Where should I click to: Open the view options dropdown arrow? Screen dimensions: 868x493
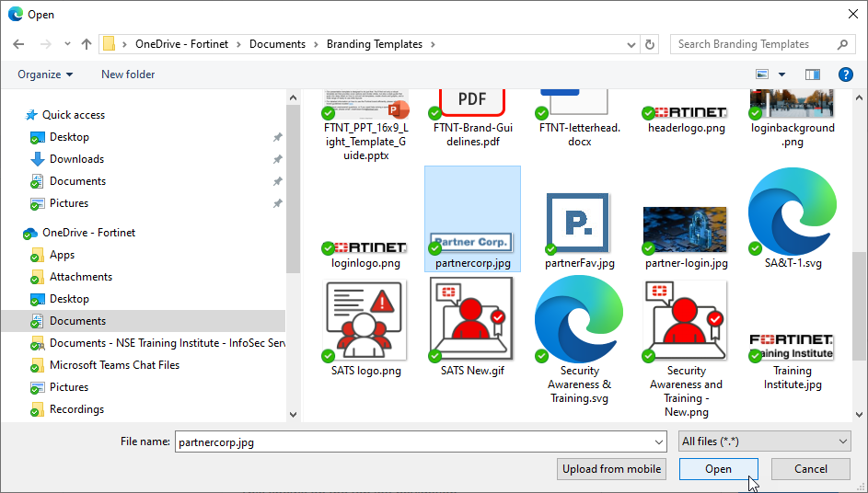tap(781, 75)
